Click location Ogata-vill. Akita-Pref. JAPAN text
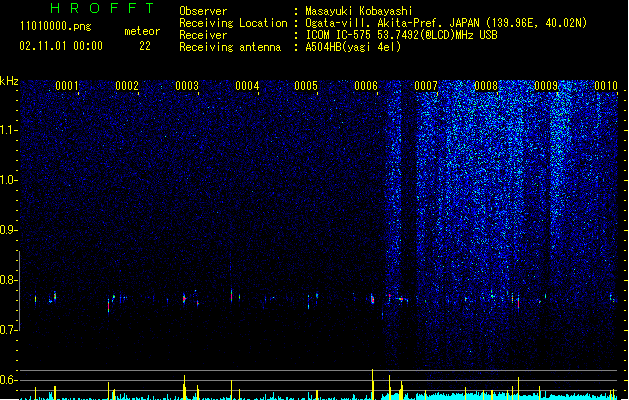This screenshot has width=629, height=400. (446, 23)
